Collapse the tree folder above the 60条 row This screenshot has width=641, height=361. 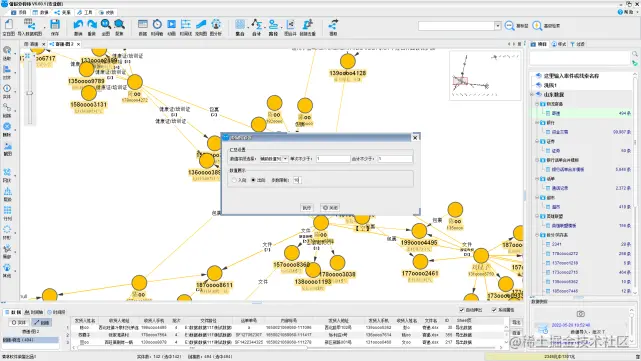[537, 141]
